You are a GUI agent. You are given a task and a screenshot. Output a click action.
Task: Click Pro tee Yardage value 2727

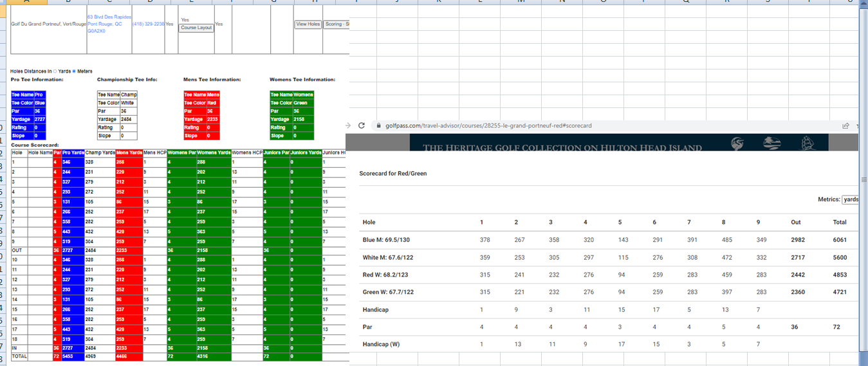tap(39, 119)
